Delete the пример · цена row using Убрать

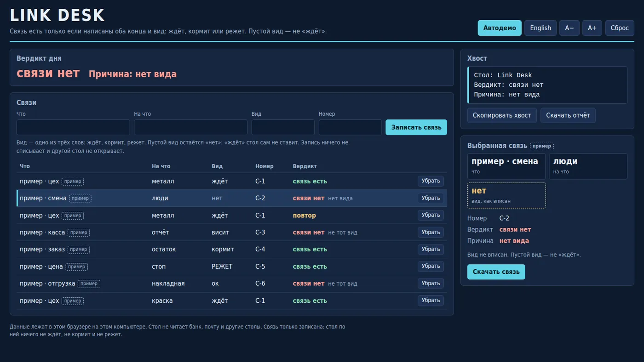coord(431,266)
